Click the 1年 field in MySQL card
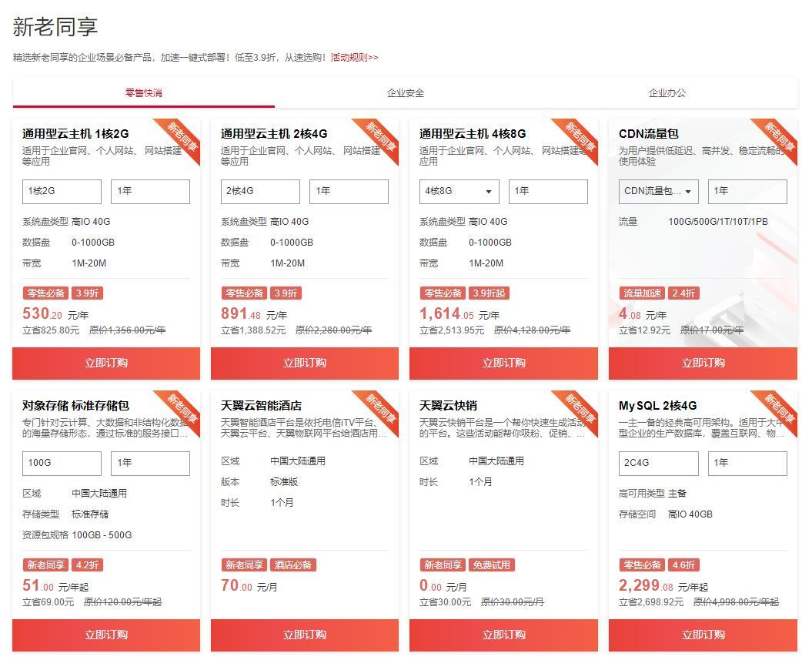 coord(747,463)
